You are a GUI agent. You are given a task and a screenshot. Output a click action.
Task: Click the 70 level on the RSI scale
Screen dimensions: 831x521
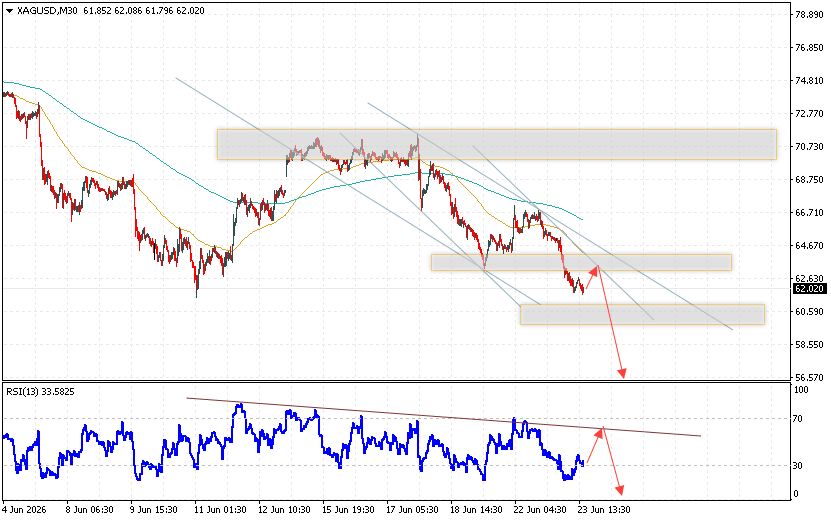tap(798, 419)
